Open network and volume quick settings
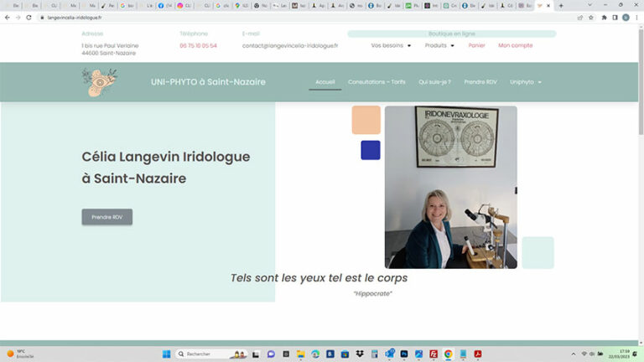This screenshot has width=644, height=362. [592, 354]
